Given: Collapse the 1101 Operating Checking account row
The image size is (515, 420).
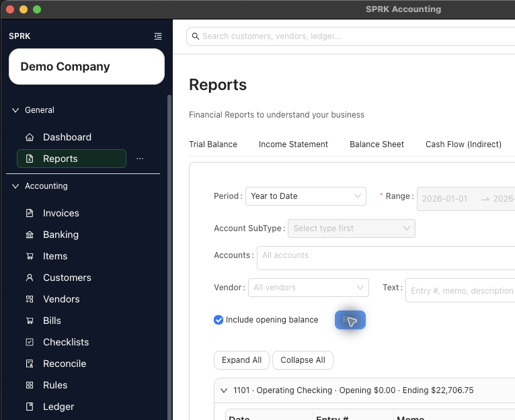Looking at the screenshot, I should (x=224, y=390).
